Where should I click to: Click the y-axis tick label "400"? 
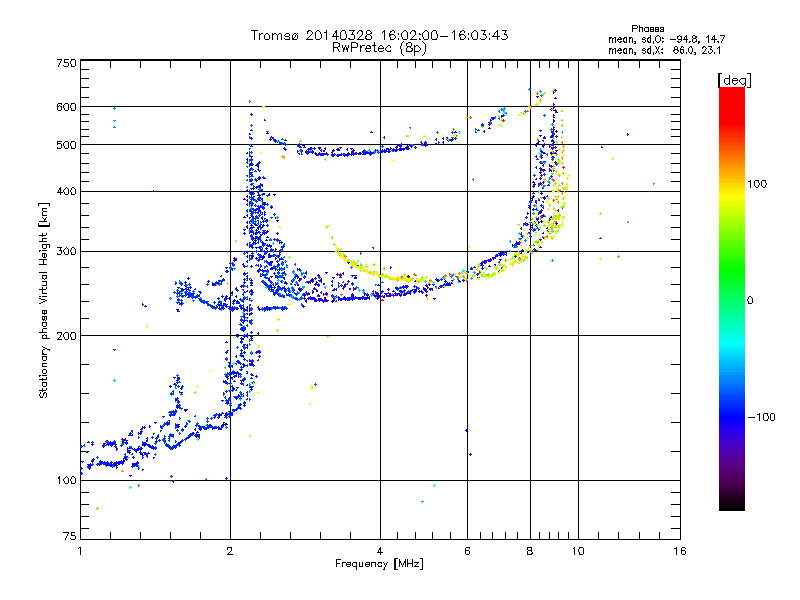coord(66,192)
